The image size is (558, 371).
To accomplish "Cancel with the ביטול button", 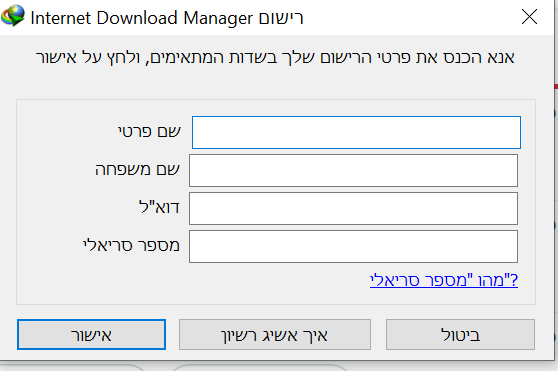I will click(460, 334).
